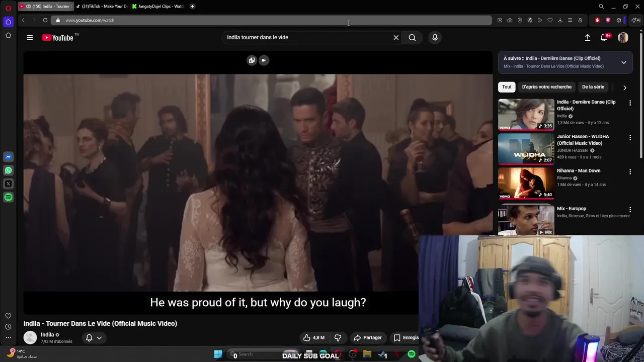Viewport: 644px width, 362px height.
Task: Open the browser search tabs magnifier
Action: (601, 7)
